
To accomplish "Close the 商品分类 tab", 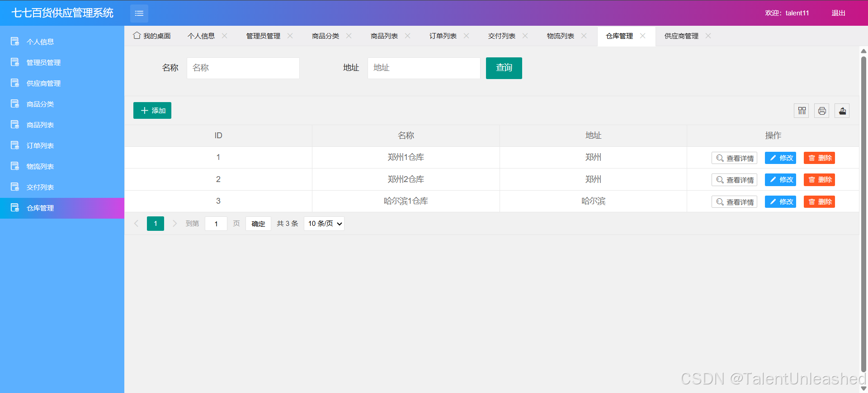I will tap(349, 36).
